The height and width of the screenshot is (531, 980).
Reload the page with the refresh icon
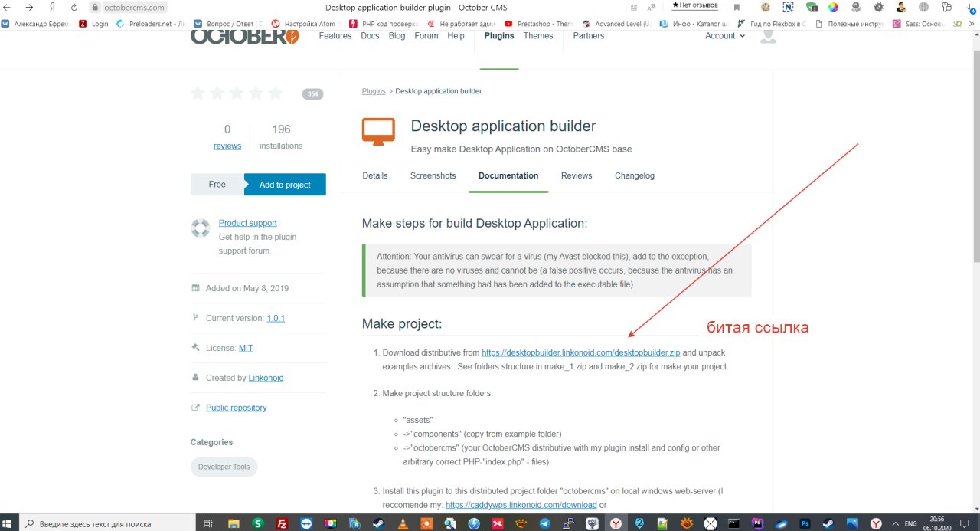pos(74,7)
